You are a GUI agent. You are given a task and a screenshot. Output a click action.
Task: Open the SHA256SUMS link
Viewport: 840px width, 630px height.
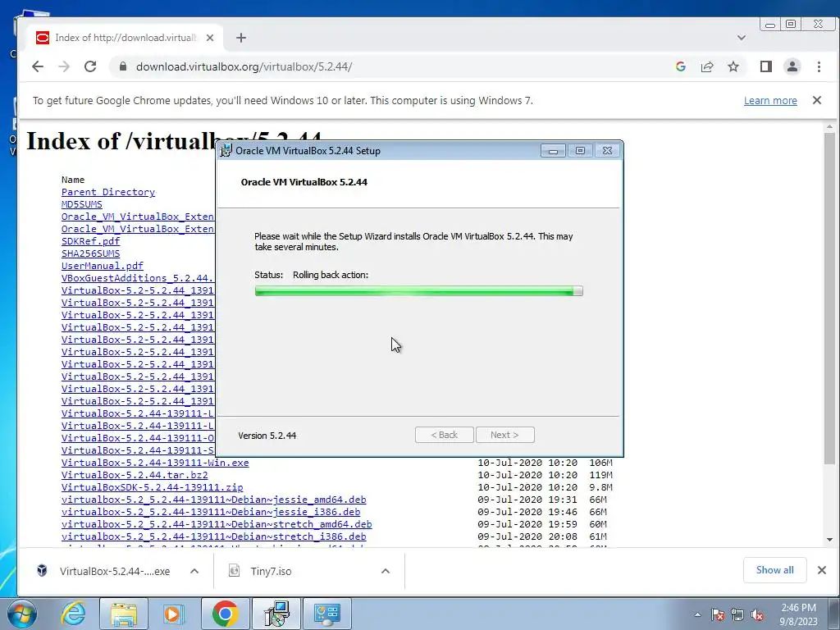click(90, 253)
